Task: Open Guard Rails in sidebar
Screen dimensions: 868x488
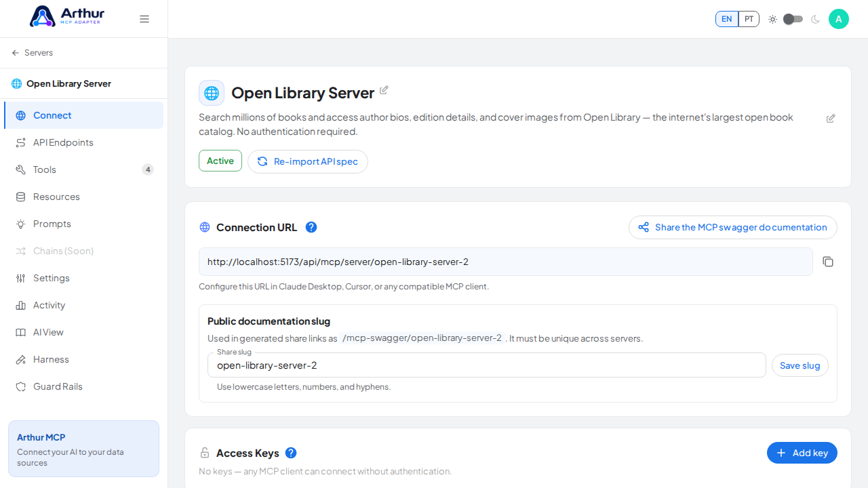Action: [x=84, y=386]
